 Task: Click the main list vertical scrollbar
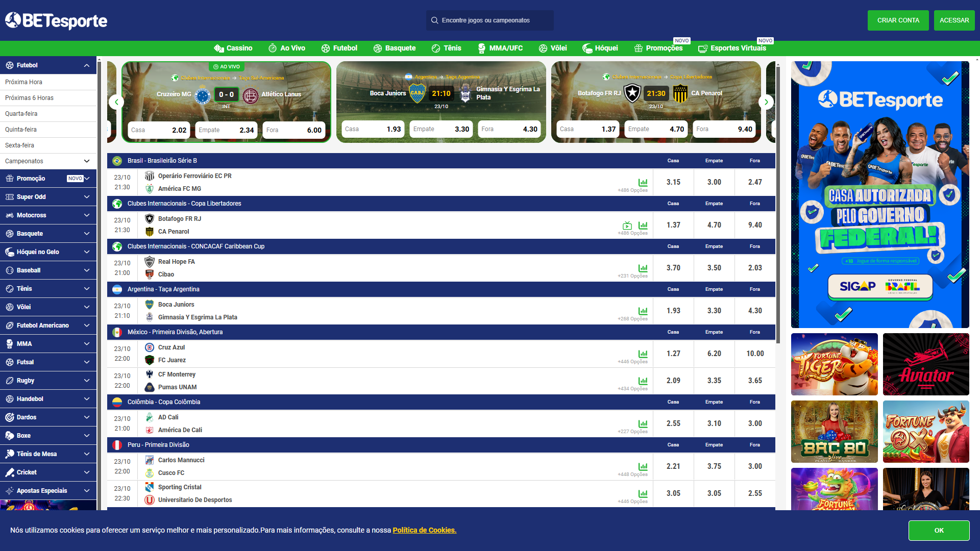[x=778, y=204]
